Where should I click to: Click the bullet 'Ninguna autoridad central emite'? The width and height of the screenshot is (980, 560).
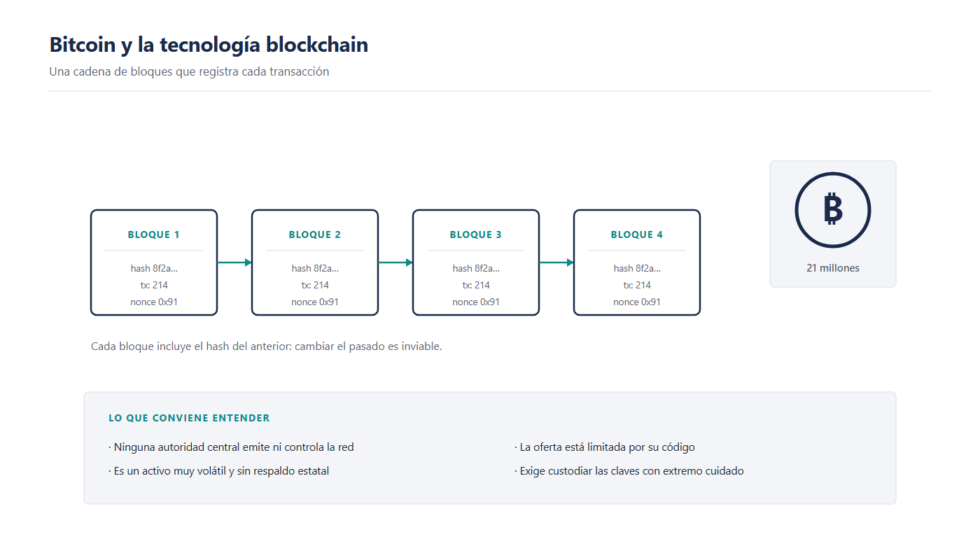click(231, 447)
